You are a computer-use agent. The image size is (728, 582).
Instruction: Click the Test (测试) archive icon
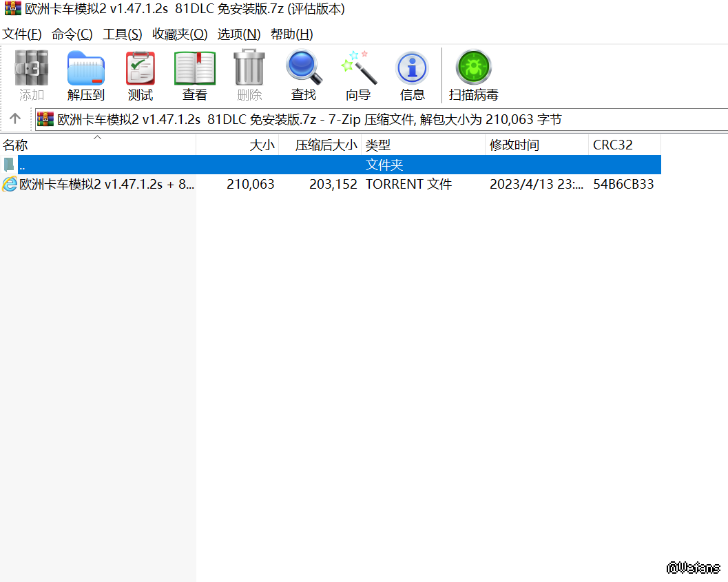(141, 70)
